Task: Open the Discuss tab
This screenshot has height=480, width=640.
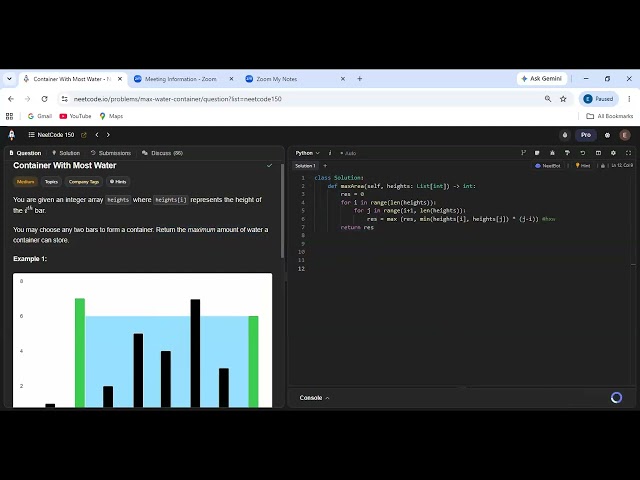Action: coord(162,153)
